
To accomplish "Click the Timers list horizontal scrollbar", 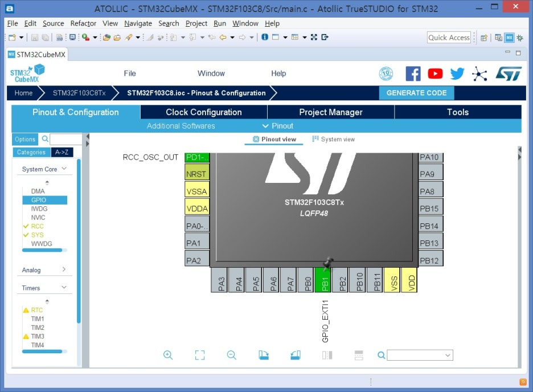I will click(43, 352).
